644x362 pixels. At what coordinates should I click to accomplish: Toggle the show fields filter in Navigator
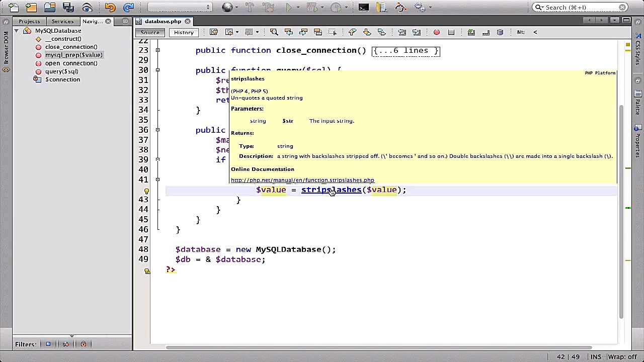coord(48,344)
